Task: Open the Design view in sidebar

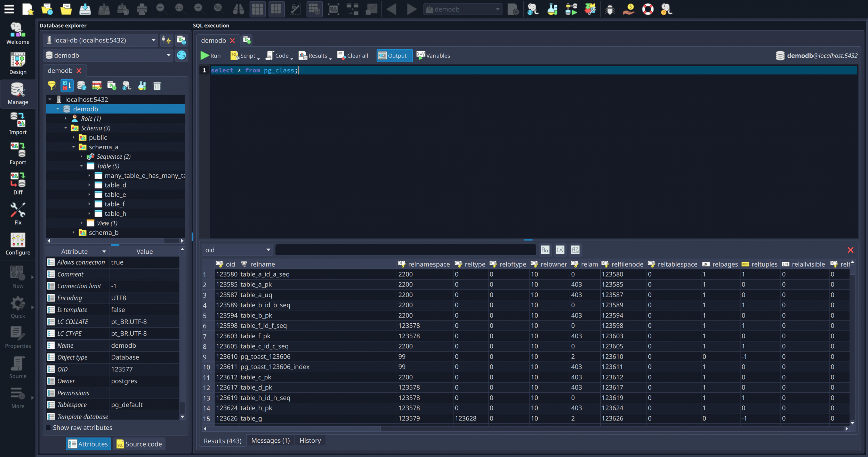Action: point(18,63)
